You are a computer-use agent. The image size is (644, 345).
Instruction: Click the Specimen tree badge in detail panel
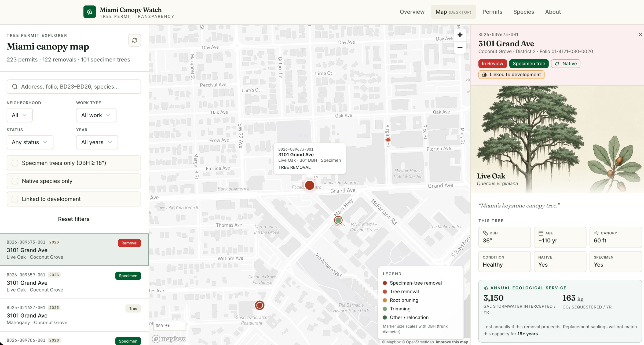(529, 64)
